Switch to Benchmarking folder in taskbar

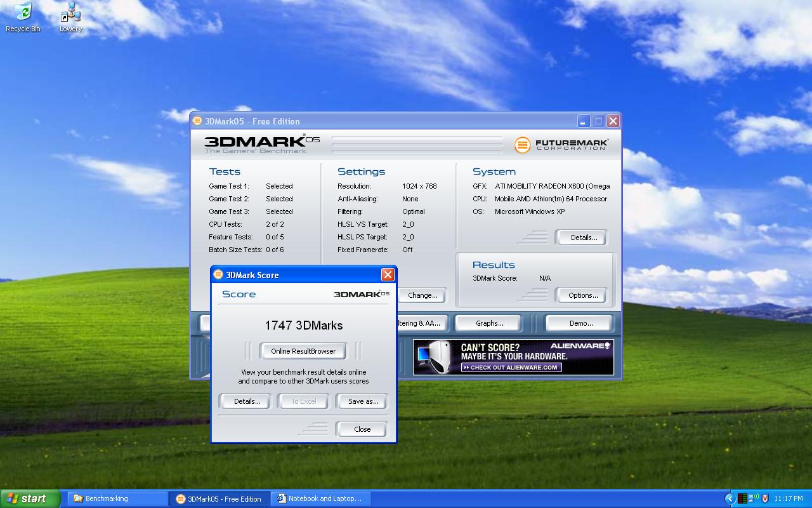tap(117, 498)
